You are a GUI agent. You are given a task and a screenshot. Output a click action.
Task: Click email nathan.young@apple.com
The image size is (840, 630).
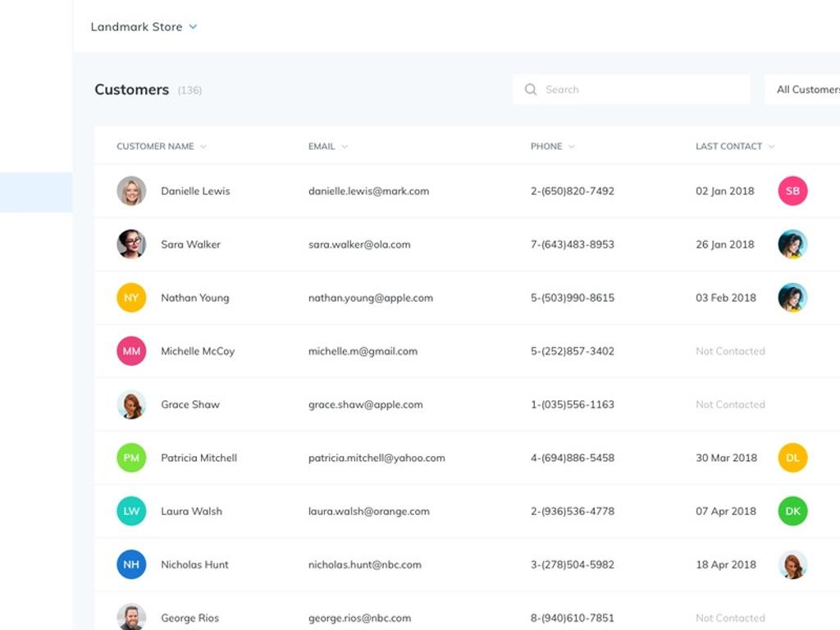[x=371, y=298]
